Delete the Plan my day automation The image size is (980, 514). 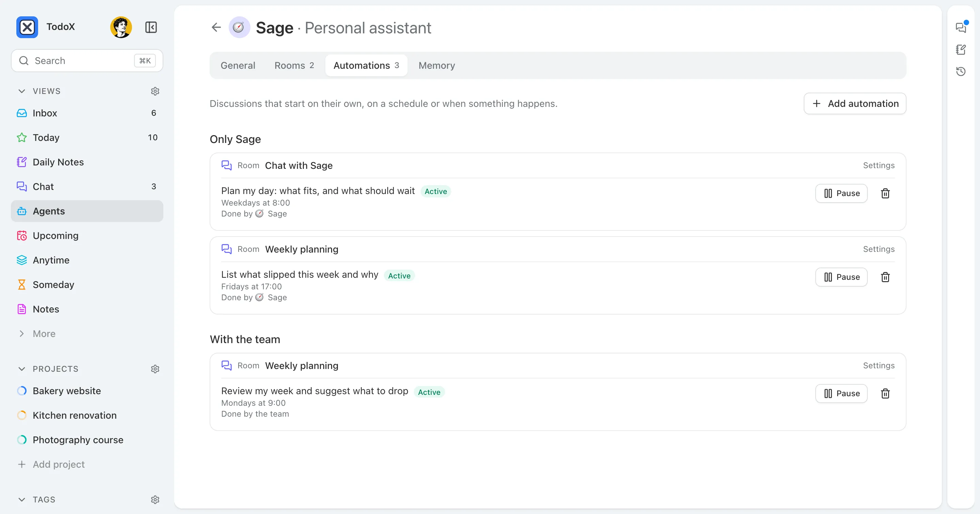point(885,193)
